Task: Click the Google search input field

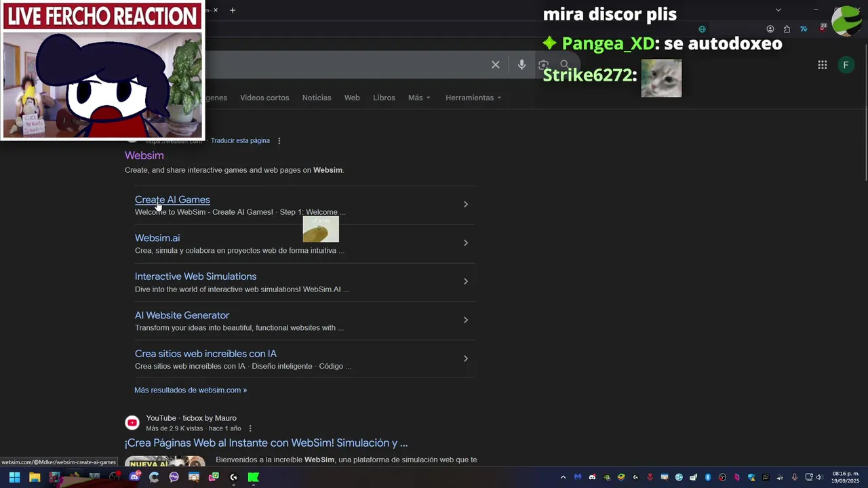Action: (x=346, y=64)
